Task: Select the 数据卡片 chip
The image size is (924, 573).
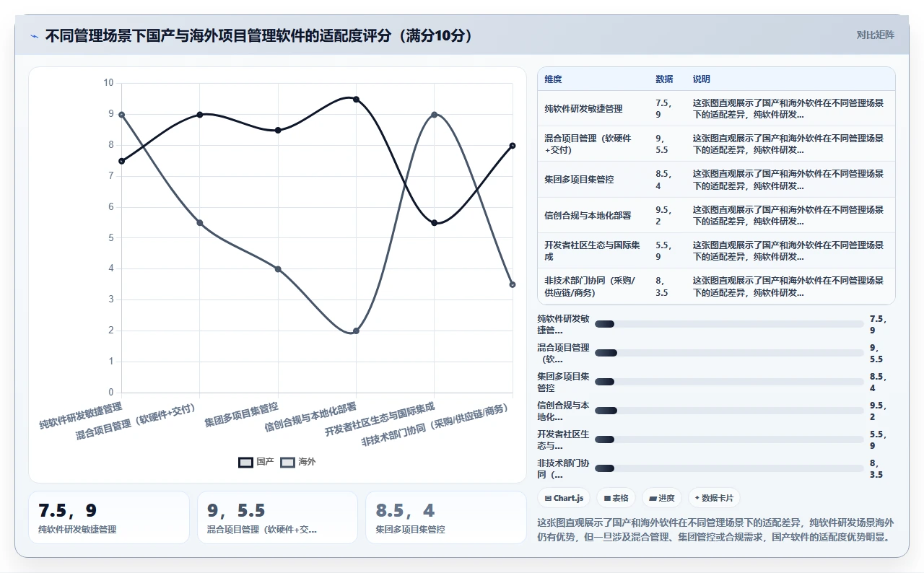Action: 714,498
